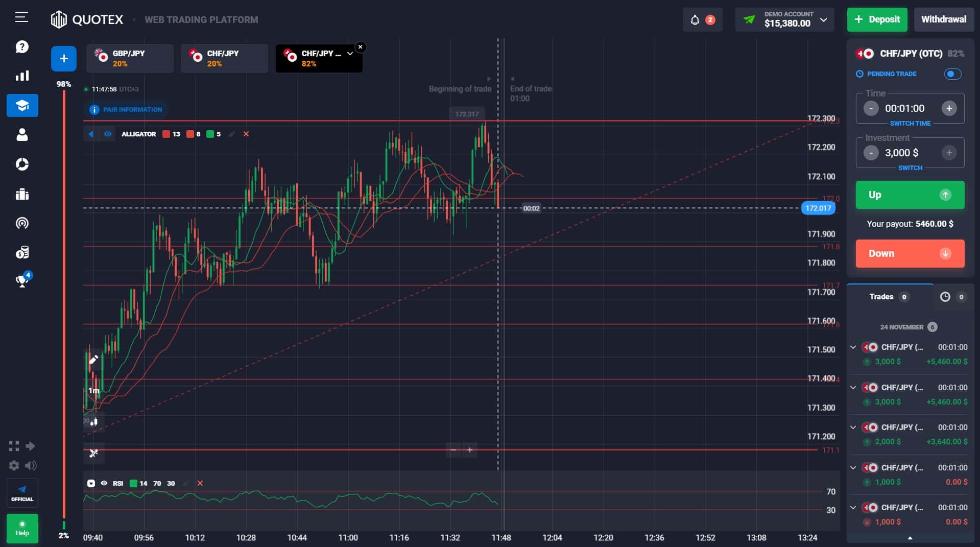Open the pie chart market icon
This screenshot has width=980, height=547.
tap(22, 164)
